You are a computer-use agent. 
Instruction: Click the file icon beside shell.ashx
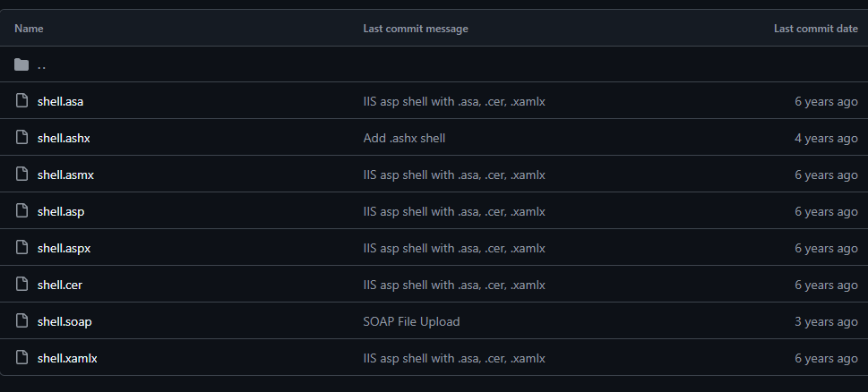21,137
